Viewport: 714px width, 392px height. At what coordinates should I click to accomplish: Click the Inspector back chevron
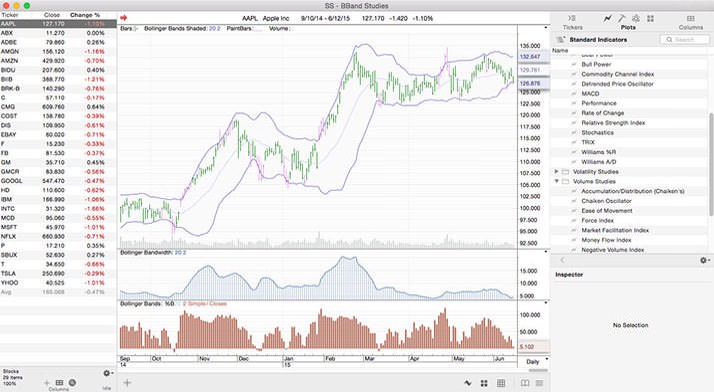click(x=562, y=260)
